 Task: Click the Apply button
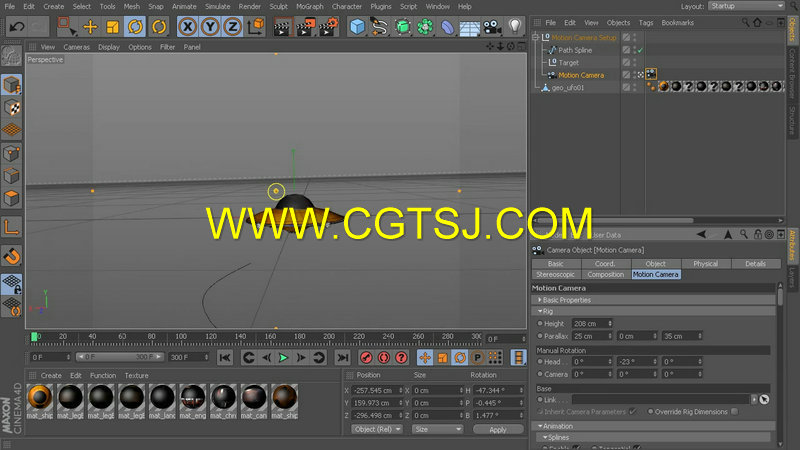coord(498,430)
